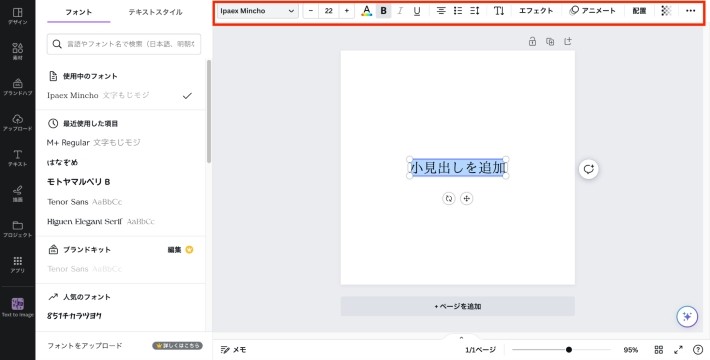
Task: Launch the Text to Image app
Action: [x=17, y=307]
